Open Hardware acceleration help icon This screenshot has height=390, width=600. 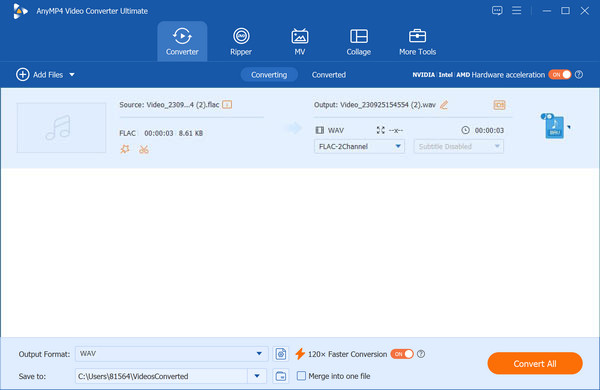tap(579, 75)
